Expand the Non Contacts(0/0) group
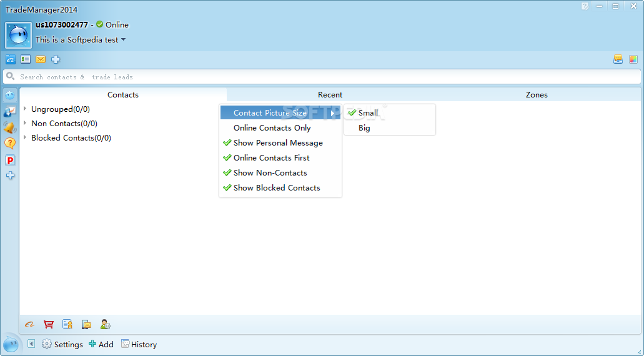This screenshot has width=644, height=356. [26, 123]
